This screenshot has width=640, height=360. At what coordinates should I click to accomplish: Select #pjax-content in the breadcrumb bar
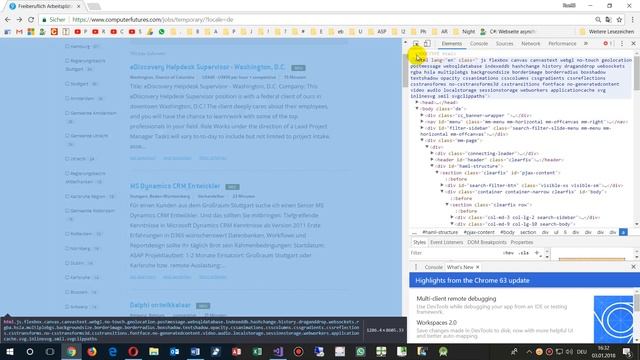coord(479,232)
